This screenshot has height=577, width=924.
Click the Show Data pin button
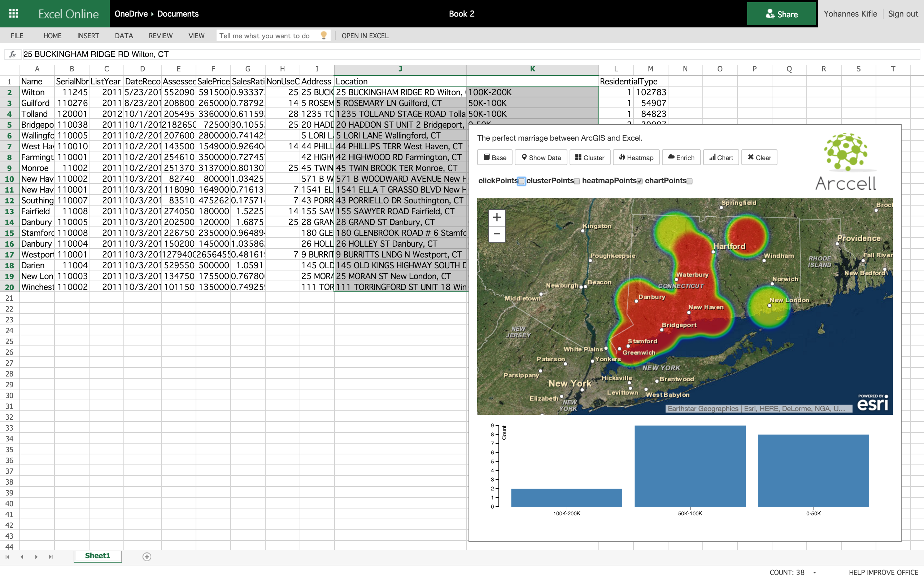coord(541,158)
